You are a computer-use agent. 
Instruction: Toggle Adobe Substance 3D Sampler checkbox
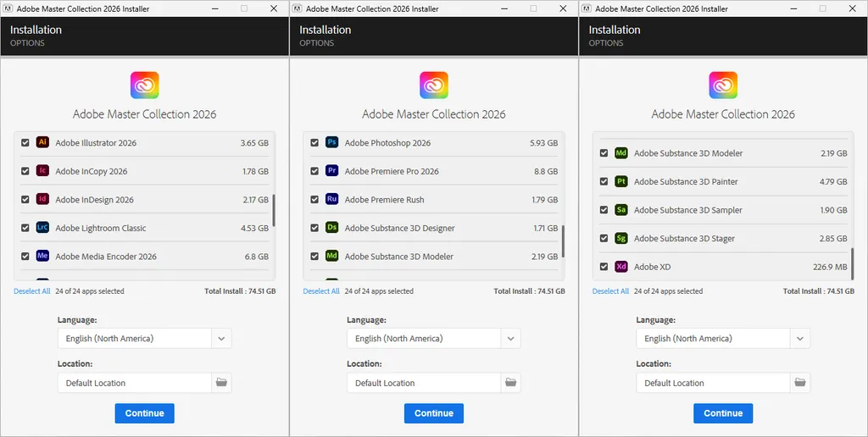604,210
